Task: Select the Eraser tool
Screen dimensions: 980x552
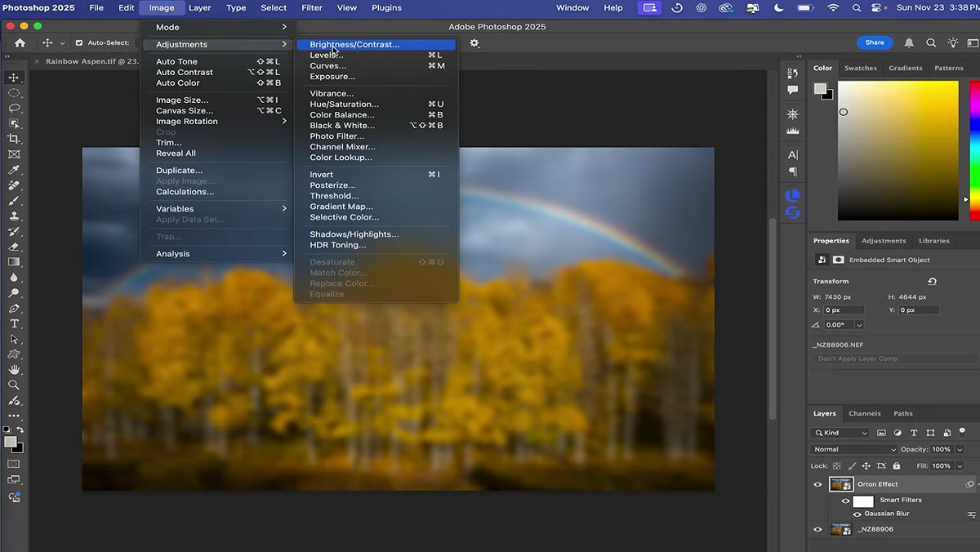Action: coord(14,247)
